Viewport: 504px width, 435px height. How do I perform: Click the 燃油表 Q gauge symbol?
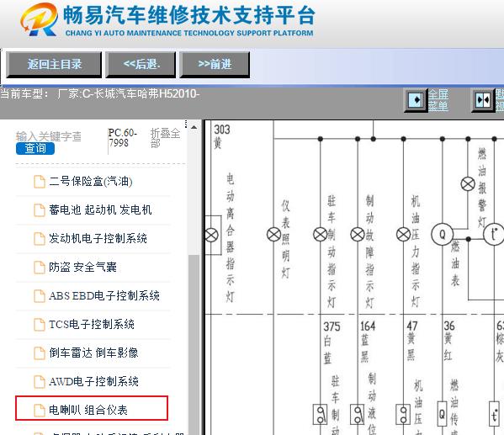(443, 235)
